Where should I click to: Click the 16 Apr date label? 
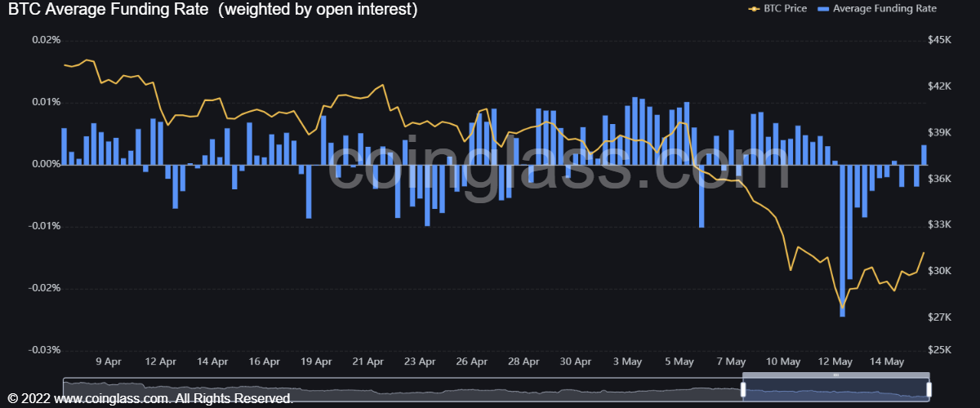click(265, 361)
